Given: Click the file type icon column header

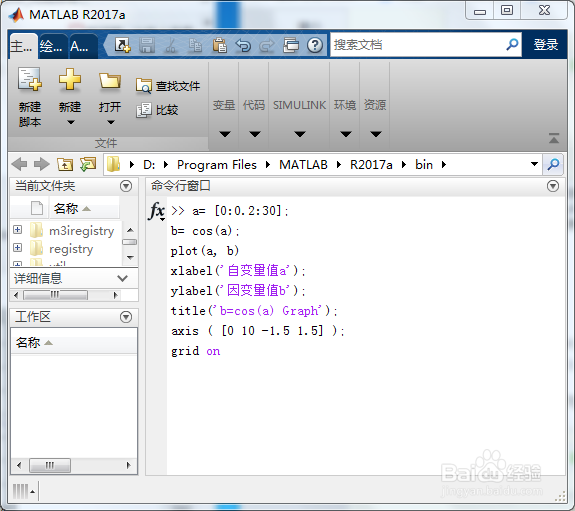Looking at the screenshot, I should 36,208.
